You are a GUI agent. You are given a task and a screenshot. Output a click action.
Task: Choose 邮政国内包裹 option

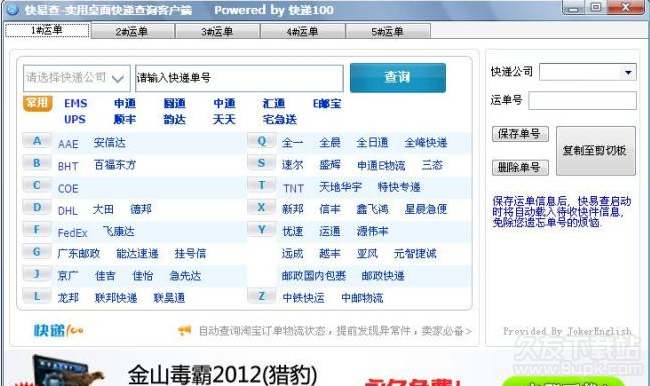click(x=314, y=276)
